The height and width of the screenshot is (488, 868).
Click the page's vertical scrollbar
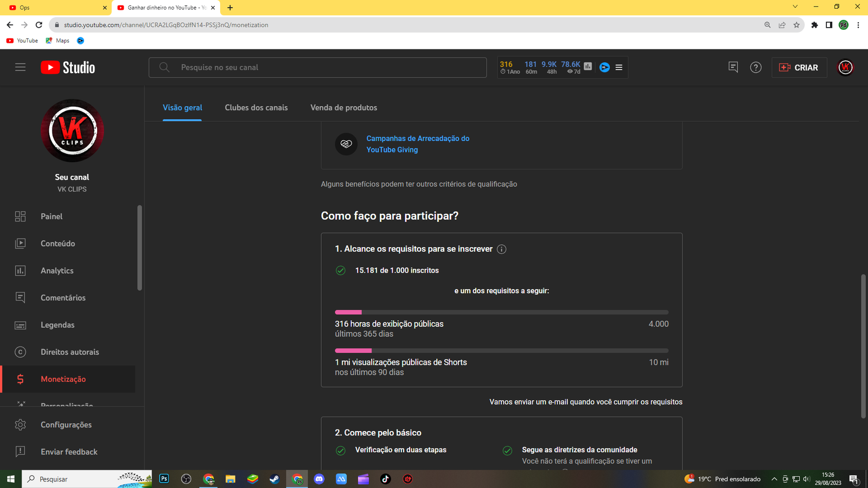(x=863, y=346)
